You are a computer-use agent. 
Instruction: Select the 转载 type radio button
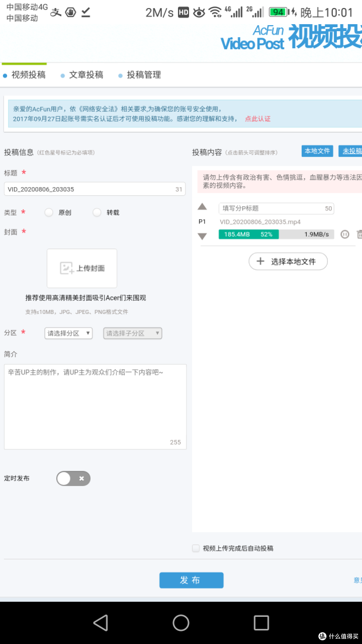click(97, 212)
